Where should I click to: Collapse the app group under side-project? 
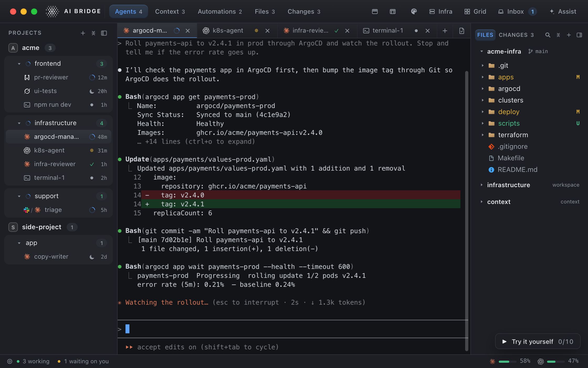[19, 243]
